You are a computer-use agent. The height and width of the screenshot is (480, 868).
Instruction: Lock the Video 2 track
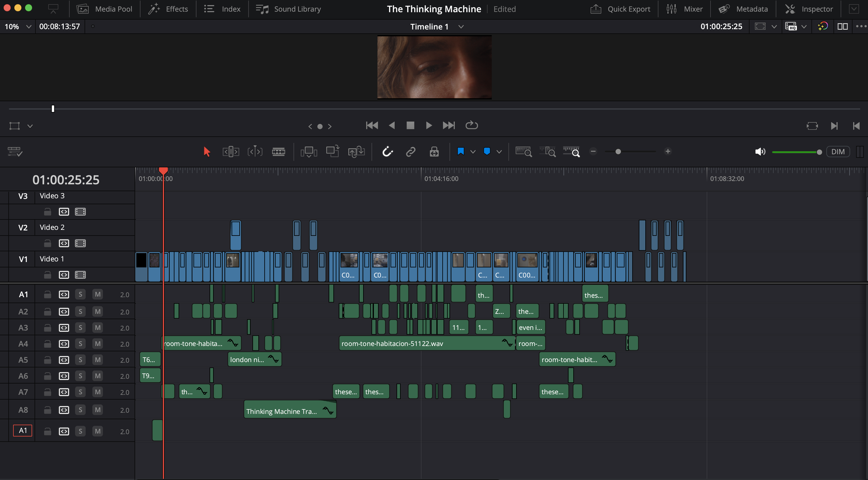point(48,243)
